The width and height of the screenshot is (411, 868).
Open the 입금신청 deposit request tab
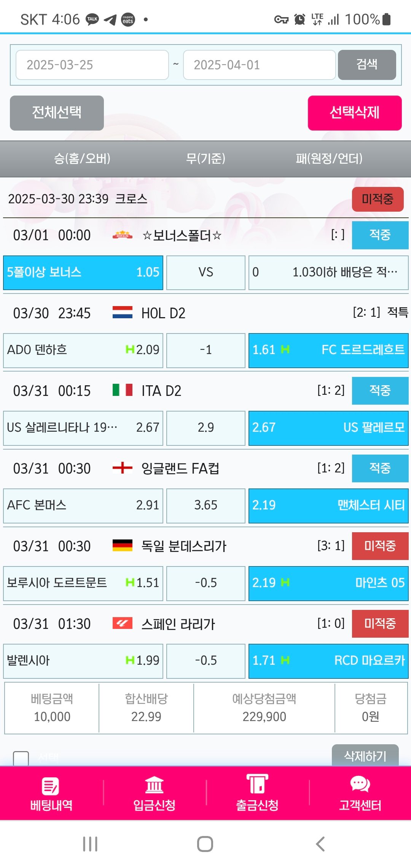click(154, 793)
